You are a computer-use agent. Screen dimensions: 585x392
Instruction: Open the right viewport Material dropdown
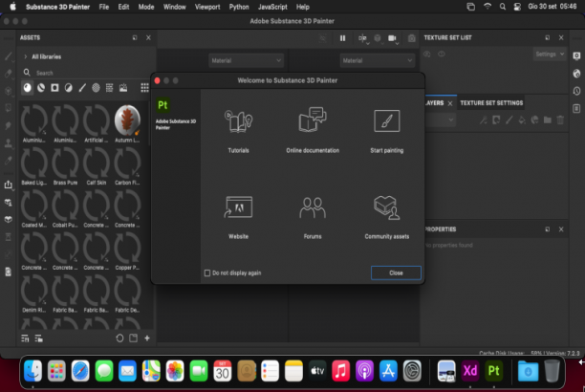coord(378,60)
